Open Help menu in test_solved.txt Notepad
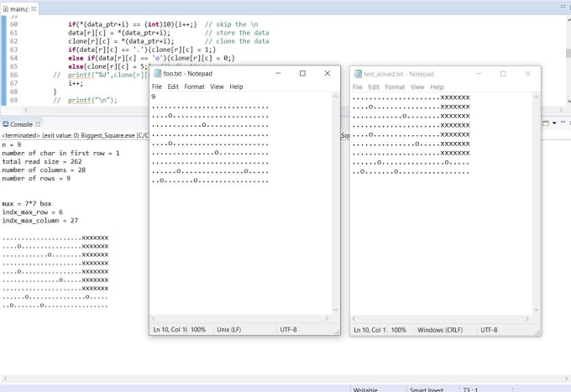 (x=437, y=87)
